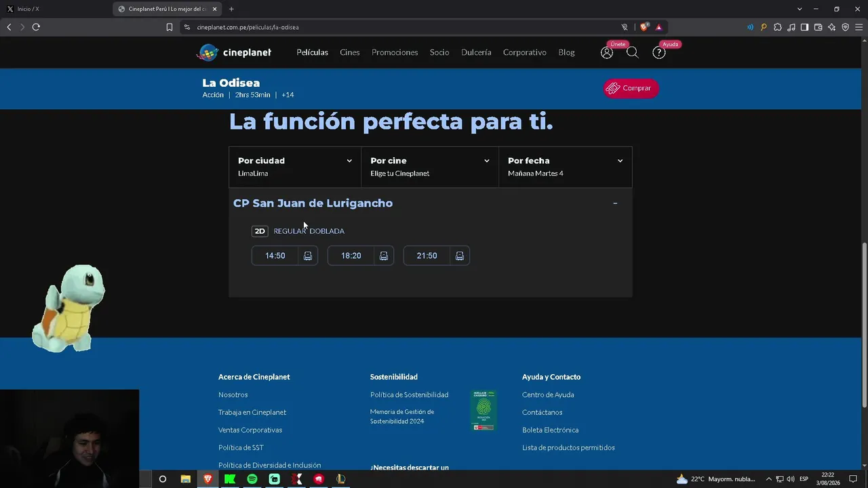Open the Películas menu

tap(312, 52)
